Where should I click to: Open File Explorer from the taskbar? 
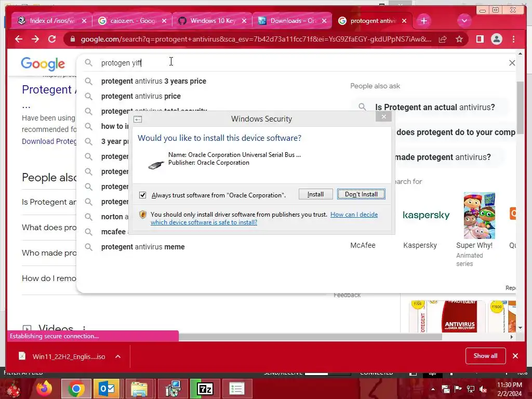(x=139, y=389)
